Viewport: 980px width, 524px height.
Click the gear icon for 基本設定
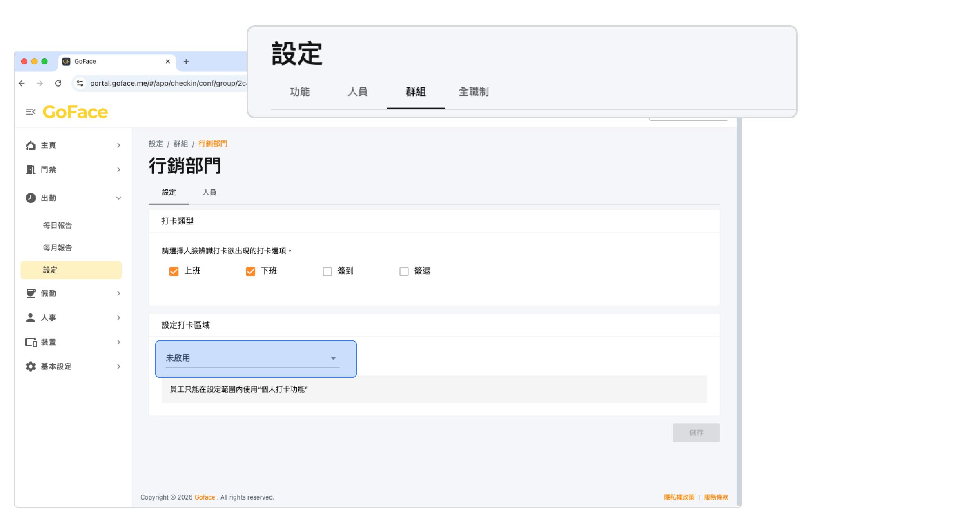(31, 366)
